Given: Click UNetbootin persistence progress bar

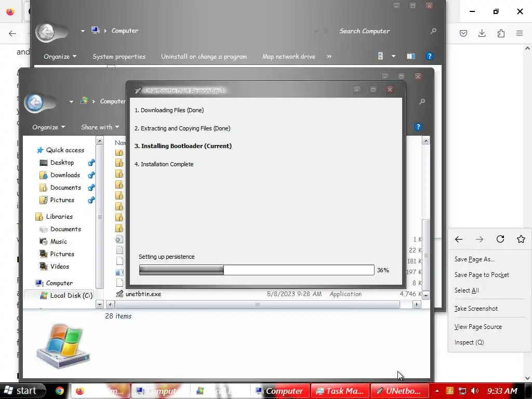Looking at the screenshot, I should tap(257, 270).
